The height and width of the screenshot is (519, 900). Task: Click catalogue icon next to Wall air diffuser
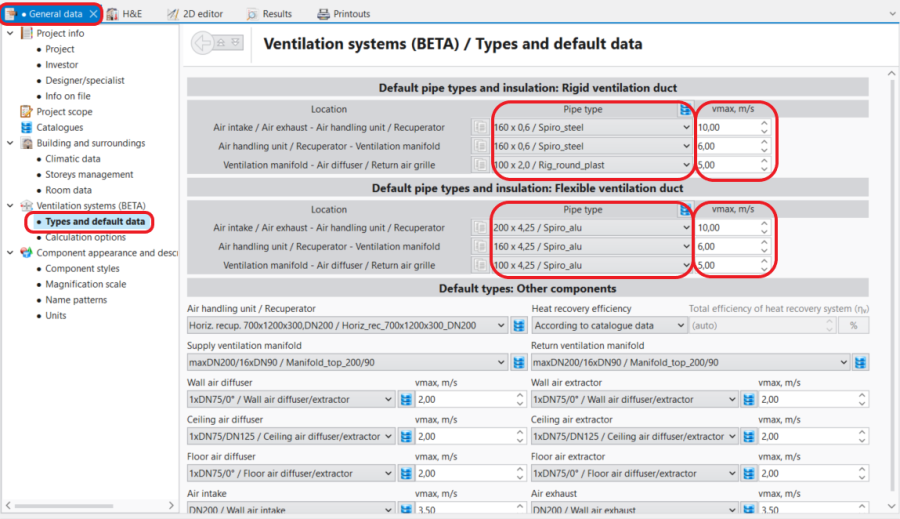pyautogui.click(x=406, y=399)
